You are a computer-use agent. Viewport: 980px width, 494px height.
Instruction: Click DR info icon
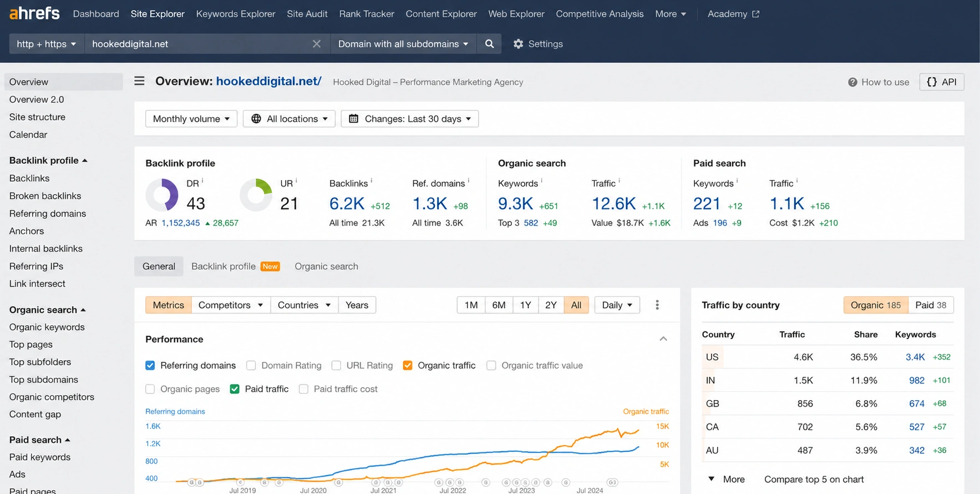pyautogui.click(x=202, y=180)
